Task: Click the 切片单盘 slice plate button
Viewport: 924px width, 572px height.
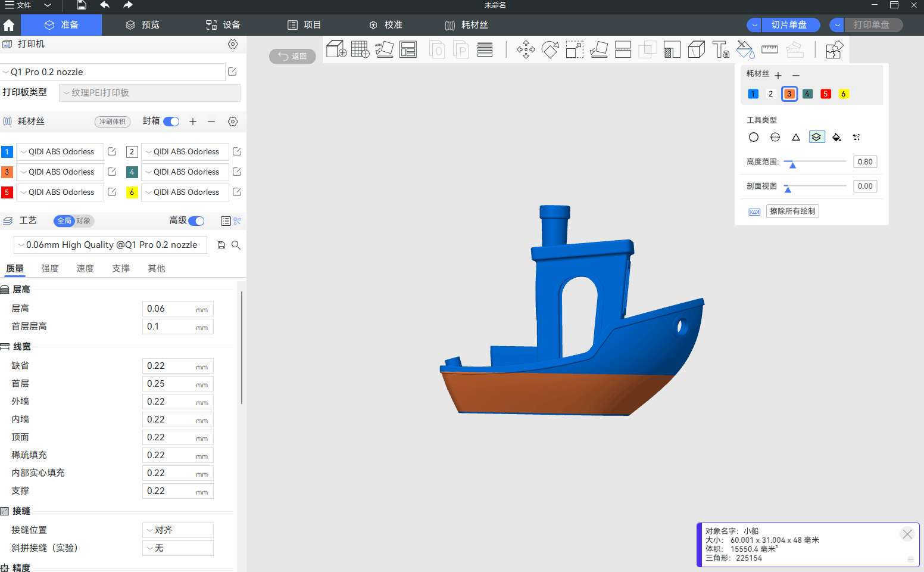Action: pos(789,25)
